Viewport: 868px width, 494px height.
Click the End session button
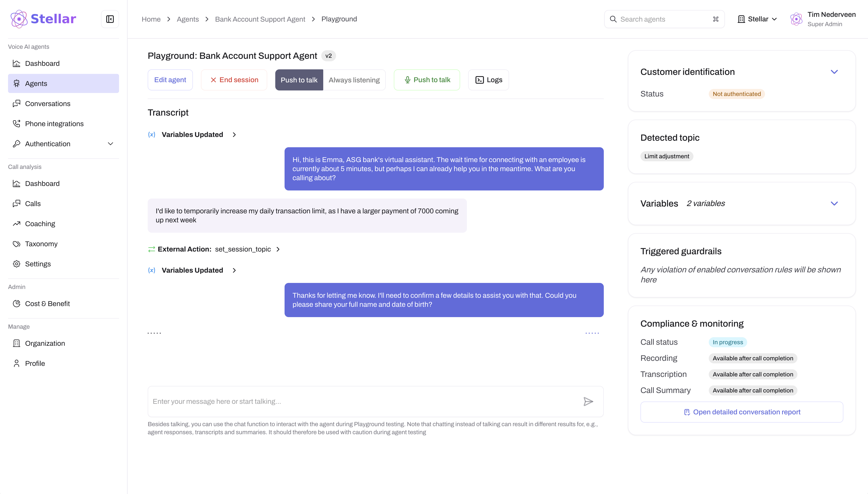coord(234,80)
